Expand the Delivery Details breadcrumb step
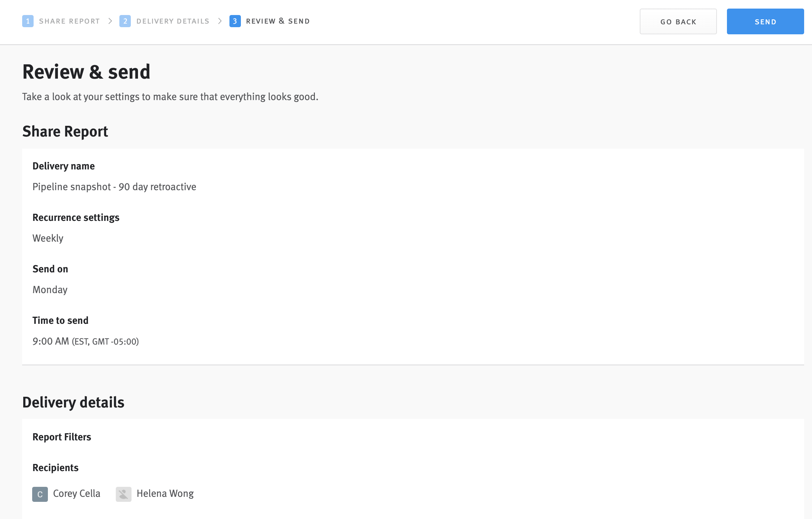 172,21
